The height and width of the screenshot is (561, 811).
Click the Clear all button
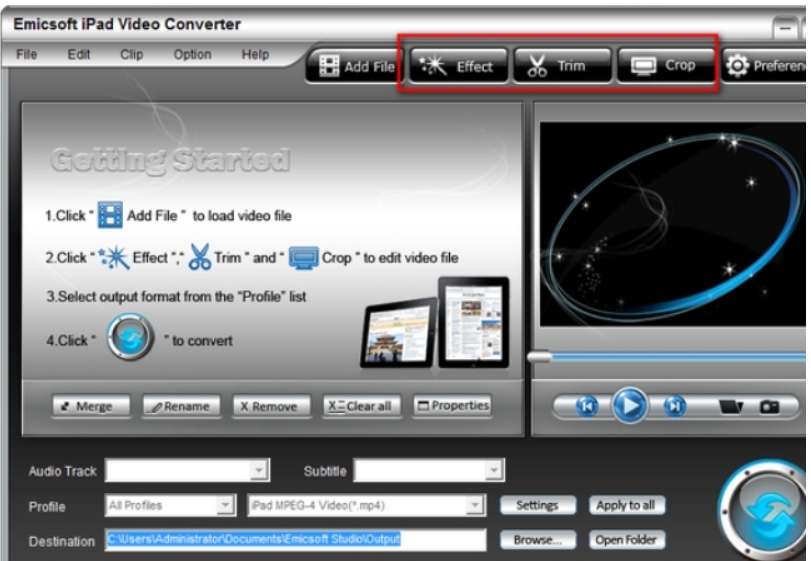[362, 406]
